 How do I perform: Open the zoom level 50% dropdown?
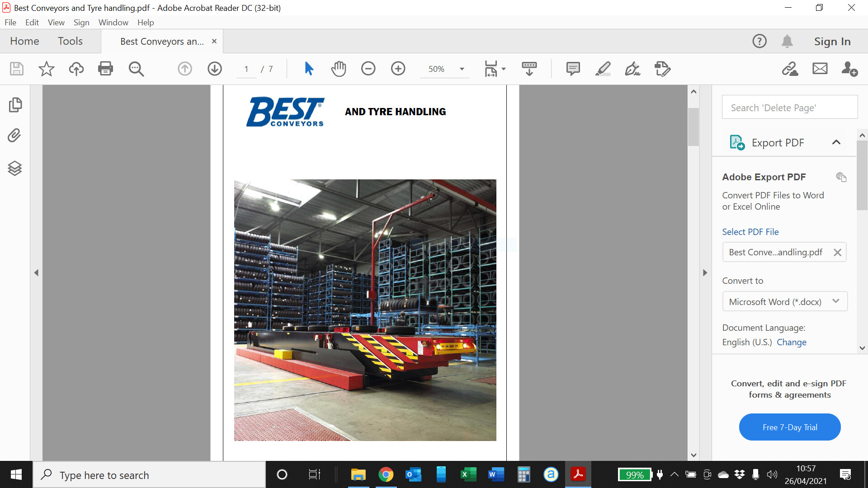462,69
